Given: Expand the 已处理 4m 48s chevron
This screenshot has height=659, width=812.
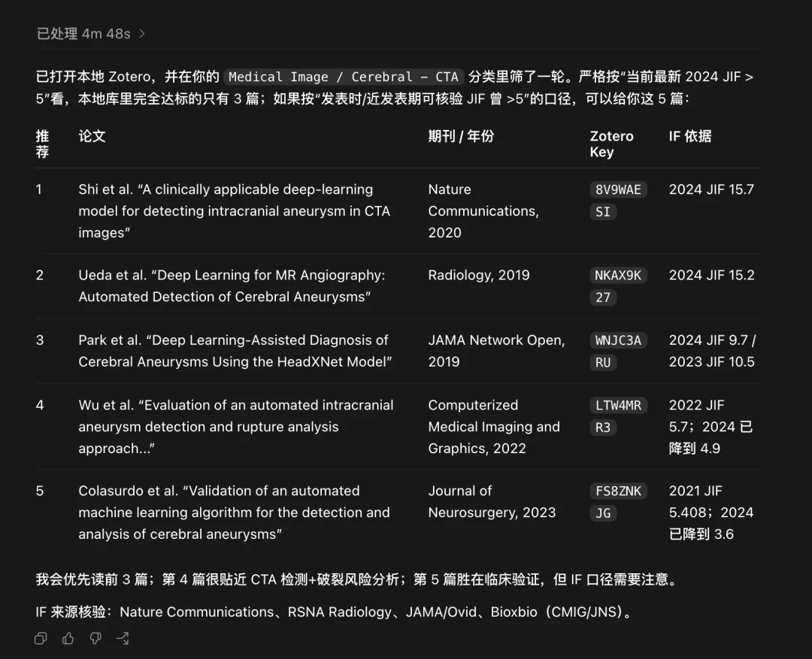Looking at the screenshot, I should point(142,34).
